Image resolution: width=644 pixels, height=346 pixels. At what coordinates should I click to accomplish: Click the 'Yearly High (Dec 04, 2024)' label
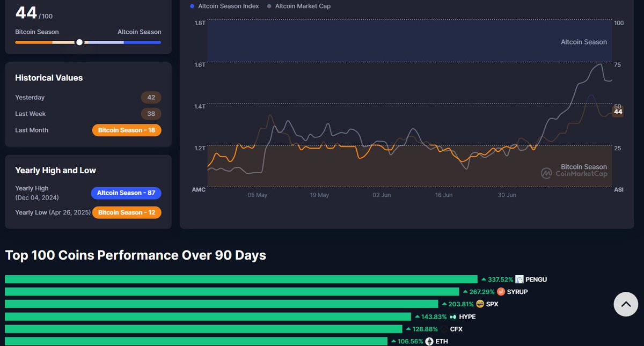pos(38,193)
